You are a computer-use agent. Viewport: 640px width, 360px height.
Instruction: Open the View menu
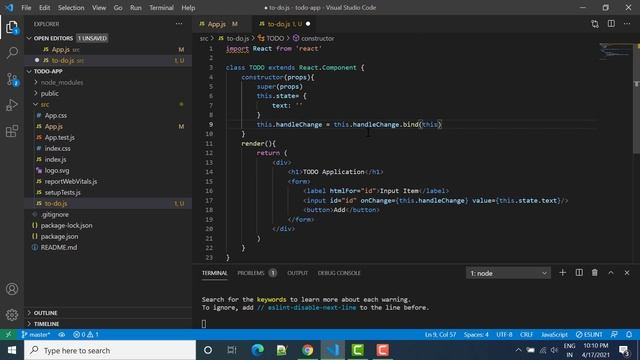(x=99, y=7)
